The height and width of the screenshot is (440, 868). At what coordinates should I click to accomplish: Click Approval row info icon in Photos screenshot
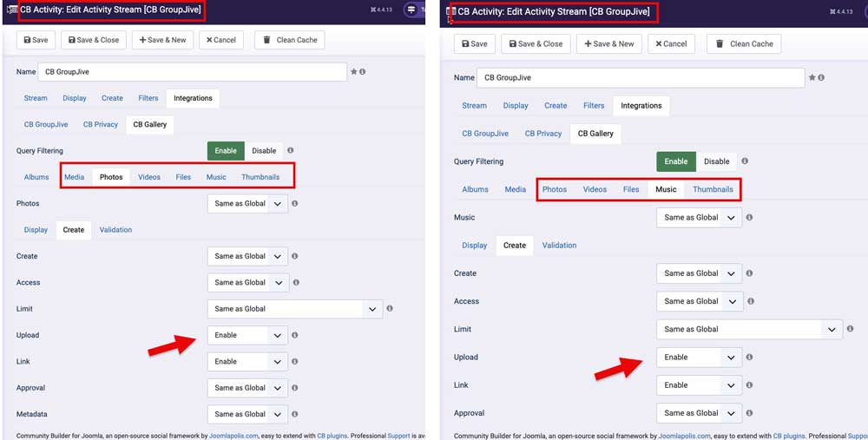click(x=294, y=388)
